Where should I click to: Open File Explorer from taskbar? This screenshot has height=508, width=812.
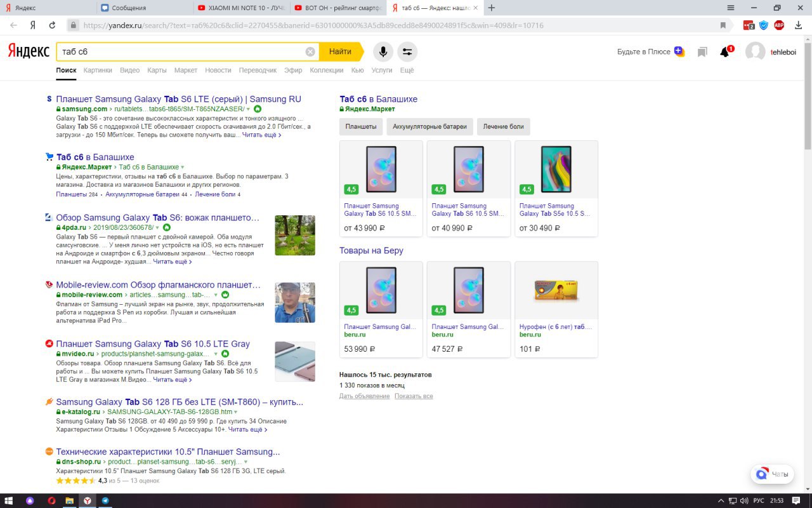point(69,500)
